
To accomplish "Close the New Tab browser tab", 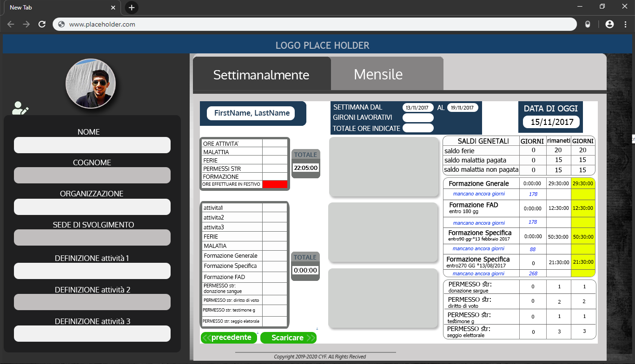I will tap(113, 7).
